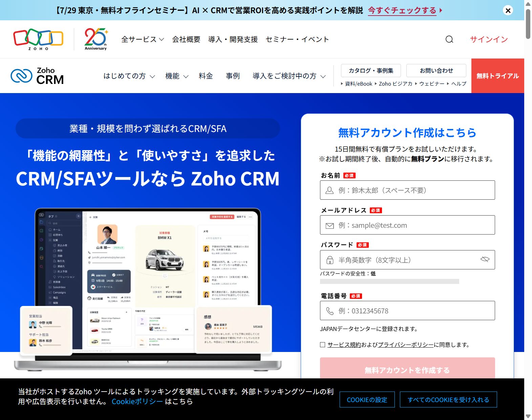Focus the お名前 name input field
This screenshot has width=532, height=420.
407,190
